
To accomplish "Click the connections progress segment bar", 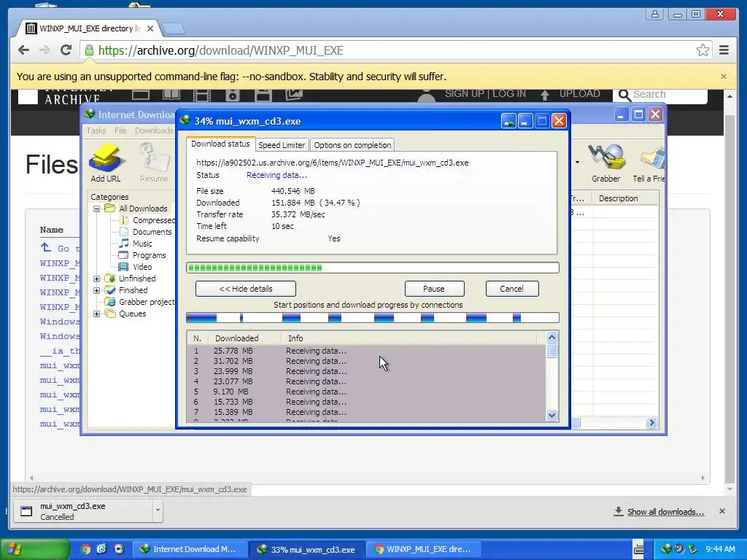I will tap(373, 318).
